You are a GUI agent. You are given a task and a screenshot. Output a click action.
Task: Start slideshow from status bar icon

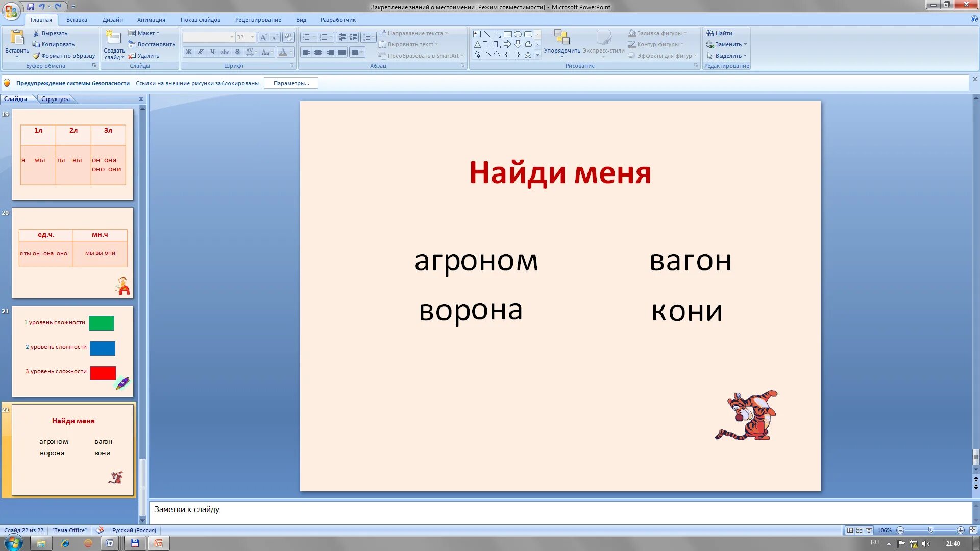(869, 530)
